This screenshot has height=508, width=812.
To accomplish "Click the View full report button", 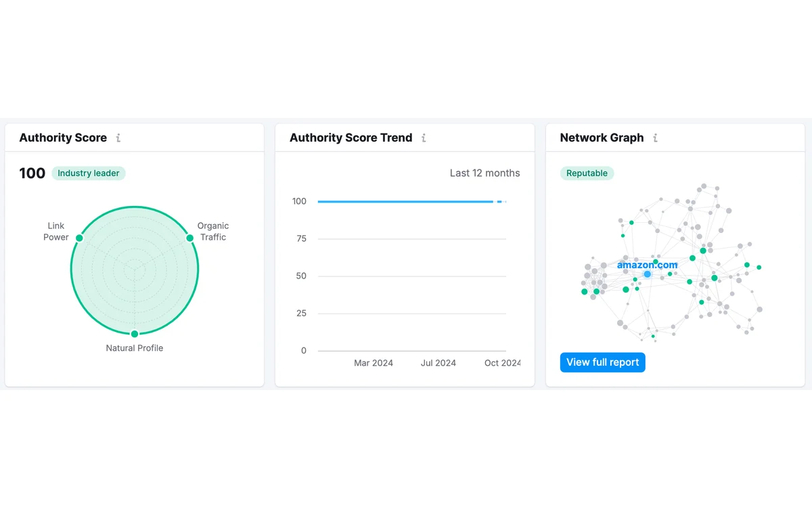I will (603, 362).
